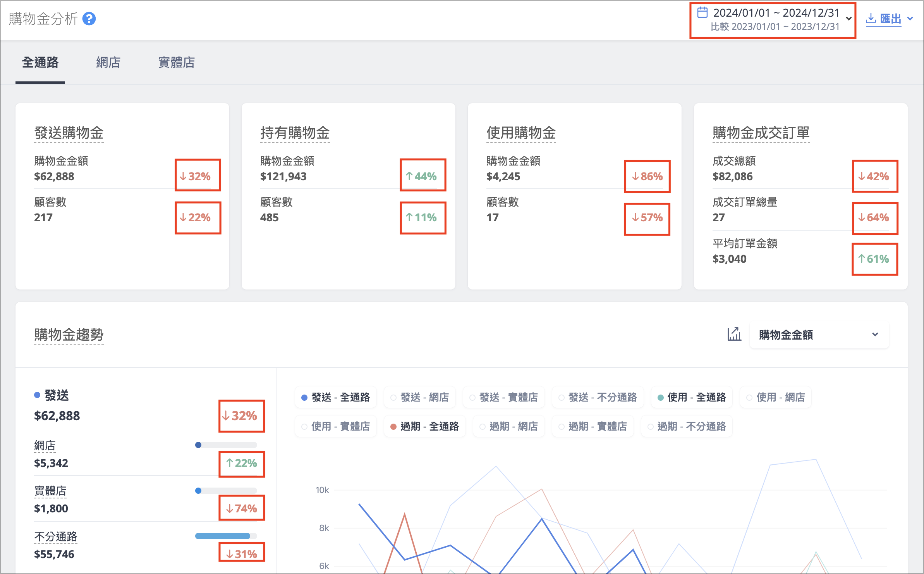
Task: Click the $121,943 持有購物金 amount
Action: 283,177
